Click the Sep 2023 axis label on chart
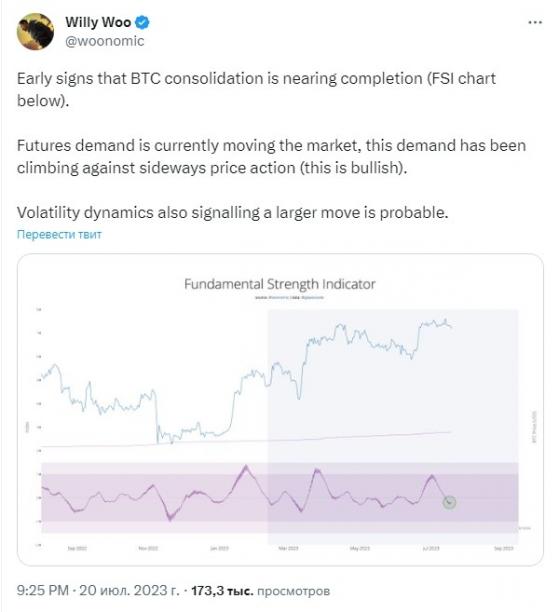Viewport: 559px width, 612px height. [x=504, y=548]
